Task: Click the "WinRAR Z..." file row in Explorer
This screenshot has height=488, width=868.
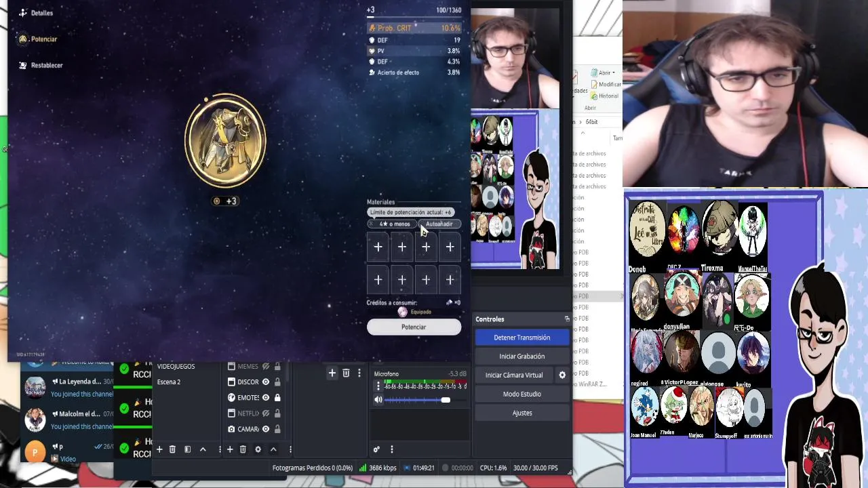Action: (590, 384)
